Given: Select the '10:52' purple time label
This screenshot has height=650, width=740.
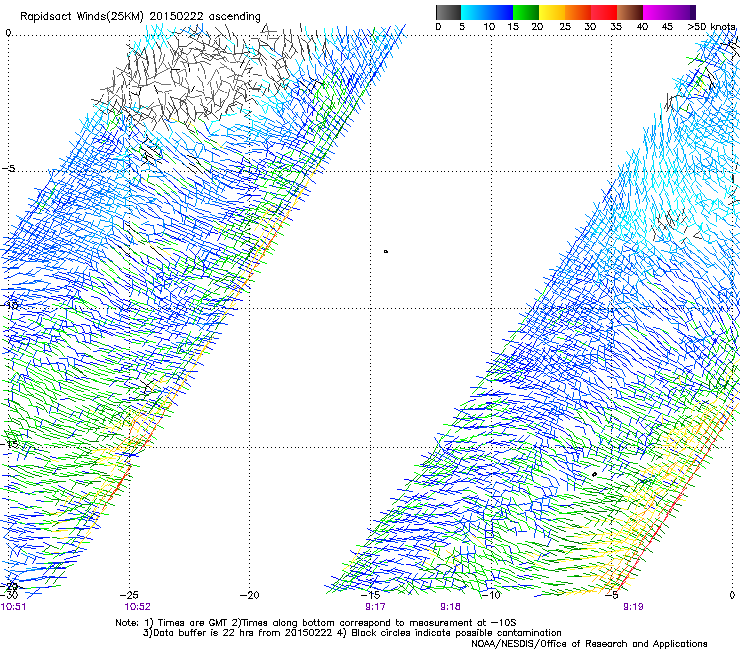Looking at the screenshot, I should click(137, 607).
